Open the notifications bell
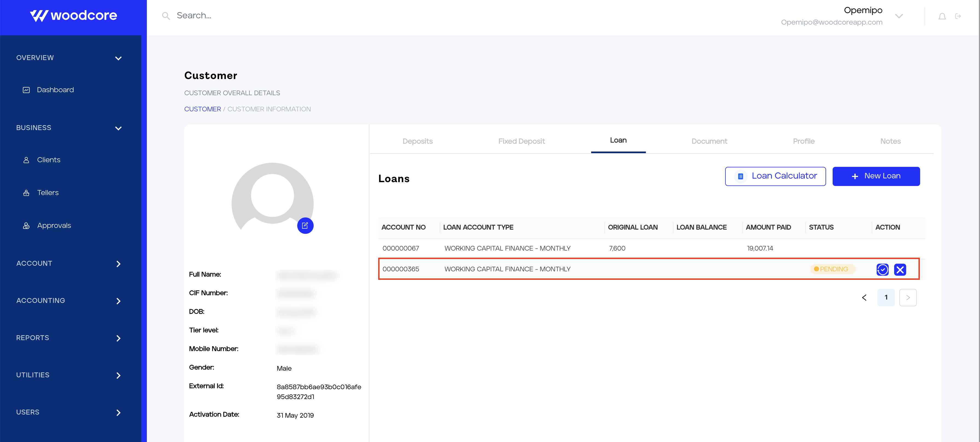The width and height of the screenshot is (980, 442). 942,16
